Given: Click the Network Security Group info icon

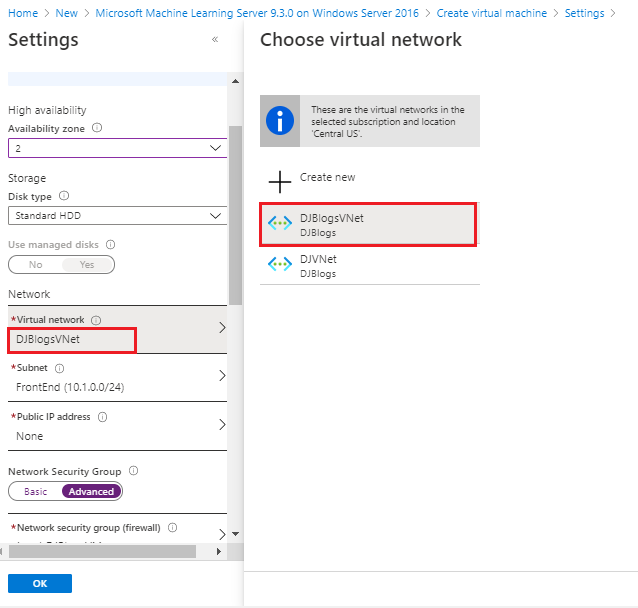Looking at the screenshot, I should coord(133,471).
